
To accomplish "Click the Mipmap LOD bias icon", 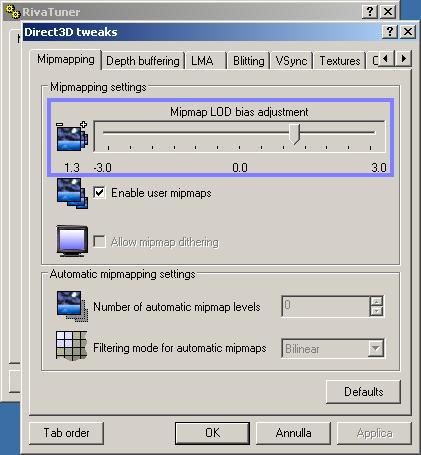I will click(72, 136).
